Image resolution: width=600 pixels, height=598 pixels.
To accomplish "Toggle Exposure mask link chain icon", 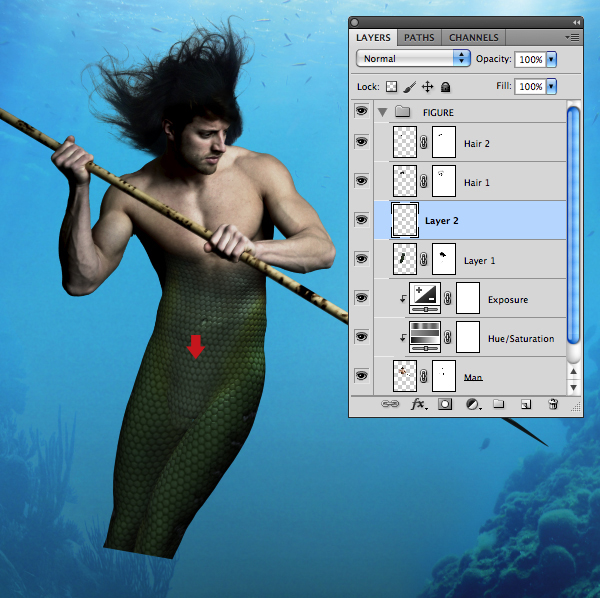I will point(448,298).
